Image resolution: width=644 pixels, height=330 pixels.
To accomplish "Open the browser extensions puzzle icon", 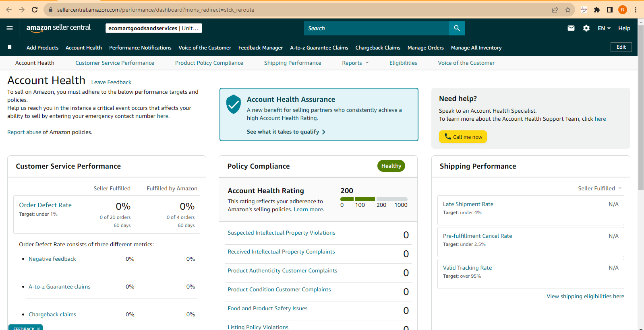I will coord(597,10).
